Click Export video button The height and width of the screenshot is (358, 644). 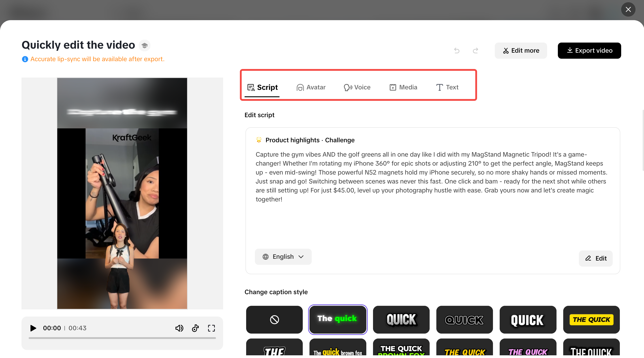[x=589, y=51]
